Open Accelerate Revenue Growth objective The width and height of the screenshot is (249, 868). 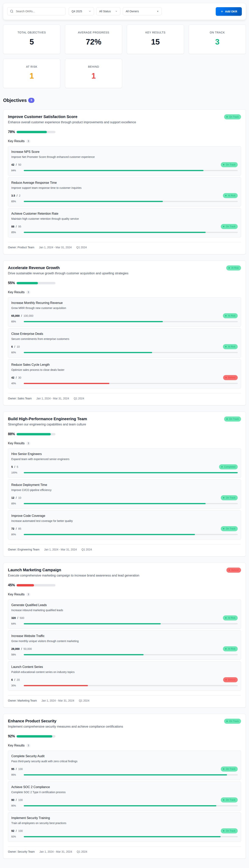pos(34,268)
